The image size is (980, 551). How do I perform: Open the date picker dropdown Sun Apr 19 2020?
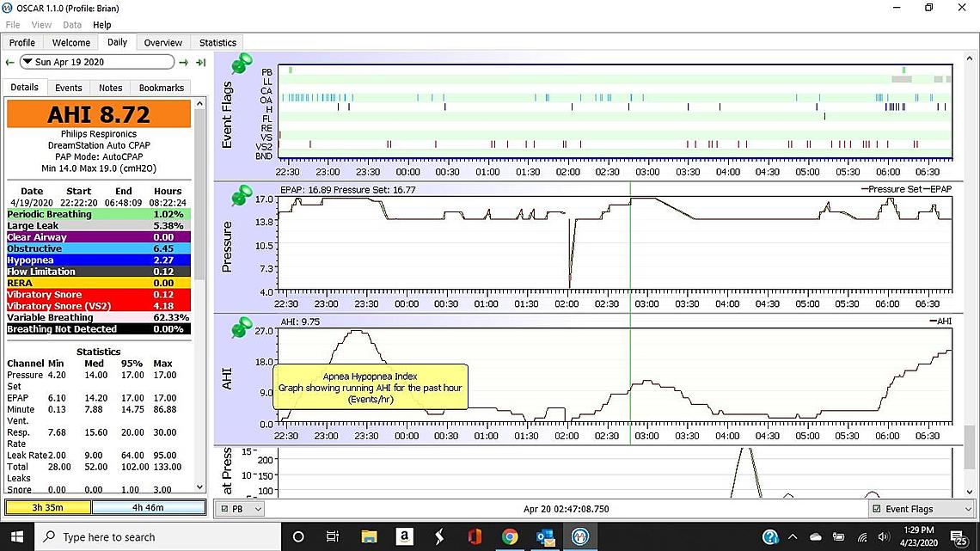tap(97, 62)
